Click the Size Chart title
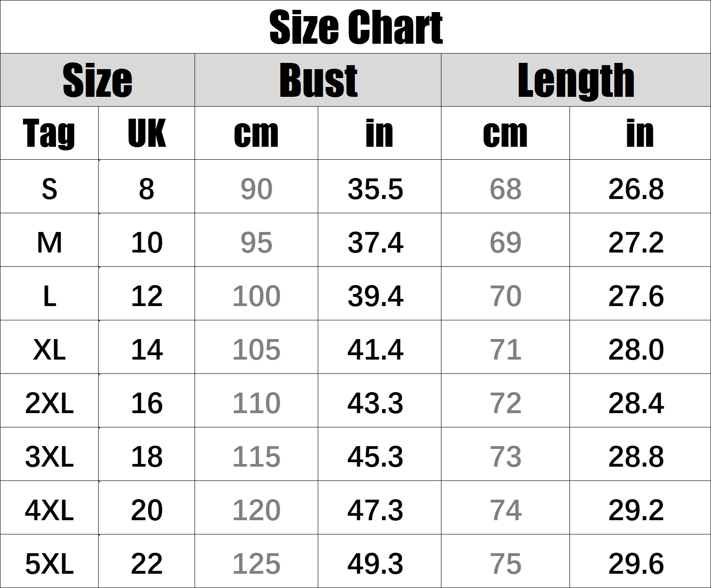 coord(356,28)
